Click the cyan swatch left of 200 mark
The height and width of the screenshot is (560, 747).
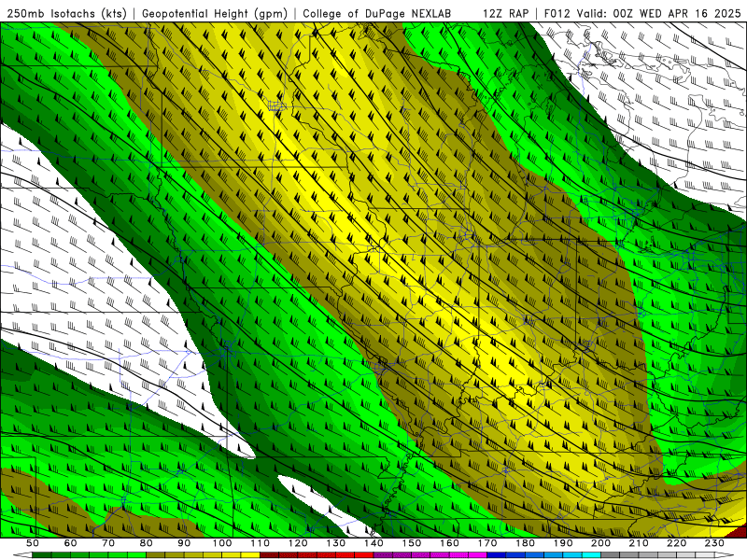(591, 554)
